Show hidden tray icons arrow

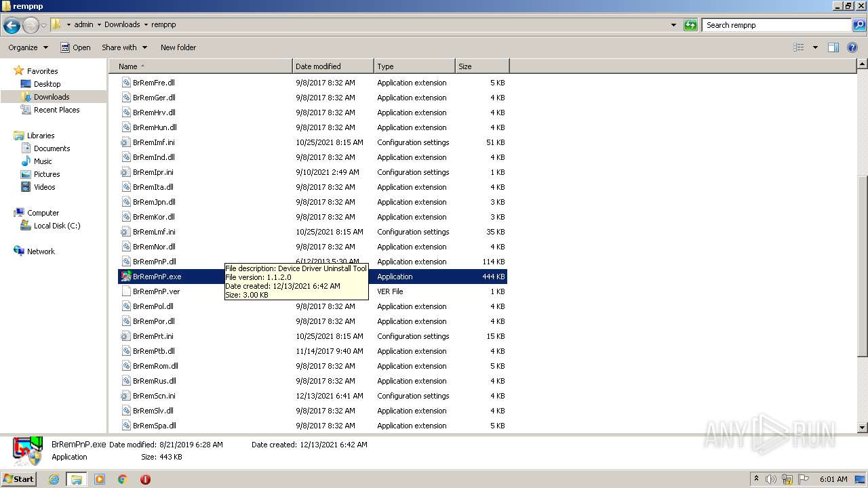click(756, 479)
